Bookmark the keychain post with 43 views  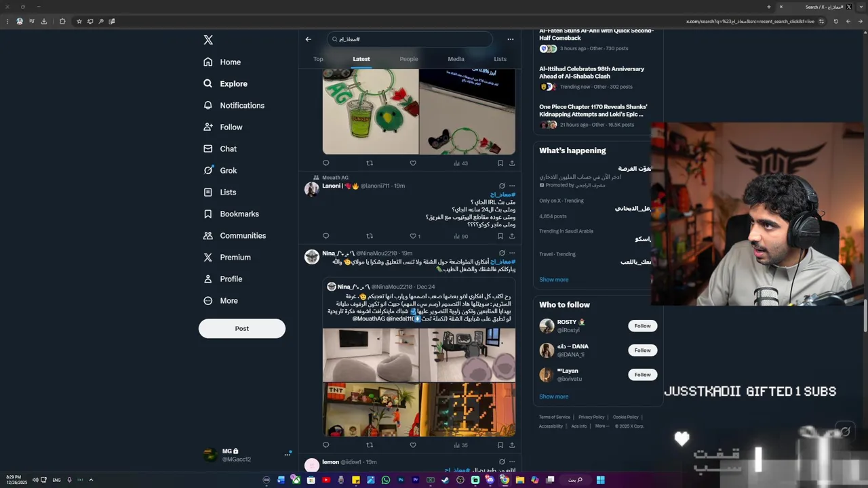[500, 163]
